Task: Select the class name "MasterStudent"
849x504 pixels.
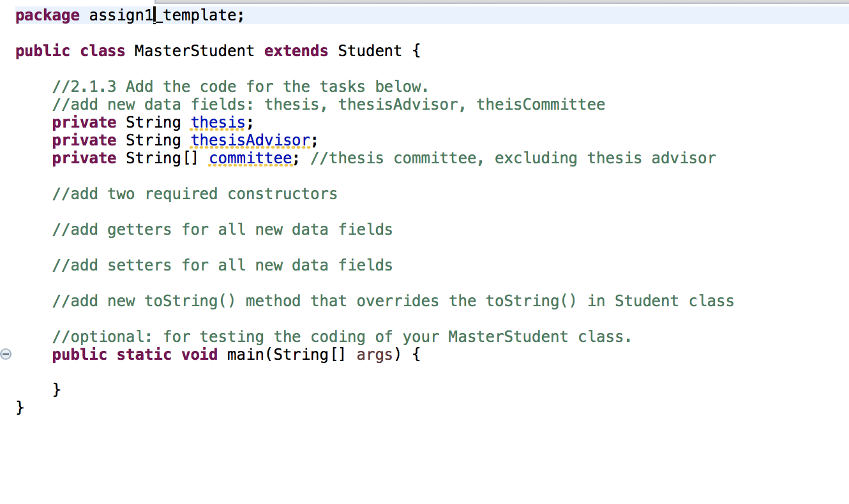Action: pos(194,50)
